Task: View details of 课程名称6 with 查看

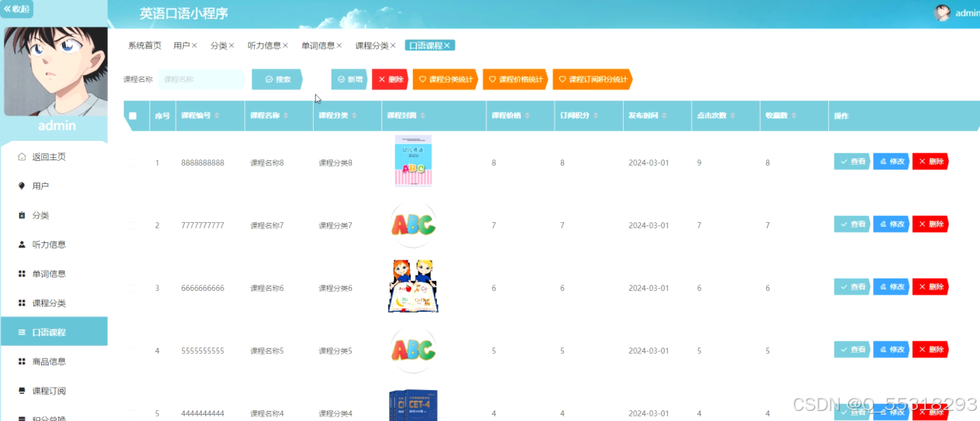Action: coord(852,286)
